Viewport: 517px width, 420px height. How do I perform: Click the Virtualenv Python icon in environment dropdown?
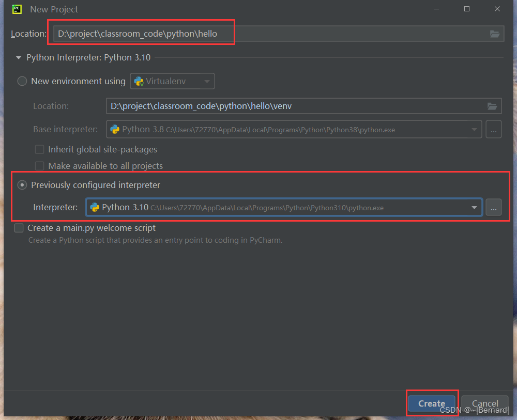[x=139, y=81]
